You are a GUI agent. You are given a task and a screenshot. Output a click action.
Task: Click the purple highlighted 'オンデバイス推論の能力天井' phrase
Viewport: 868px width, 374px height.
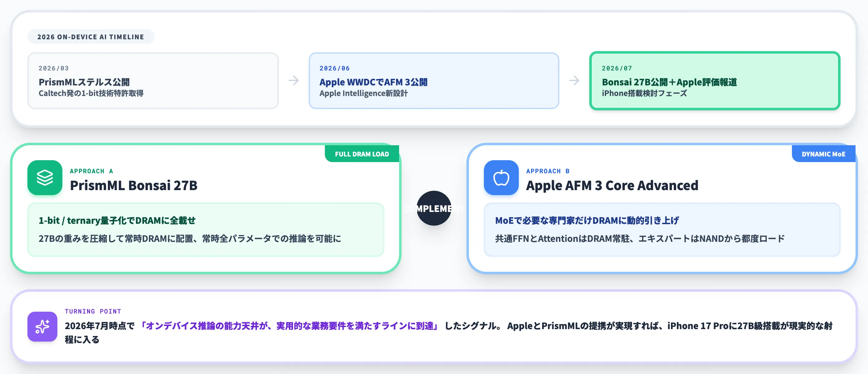point(289,326)
